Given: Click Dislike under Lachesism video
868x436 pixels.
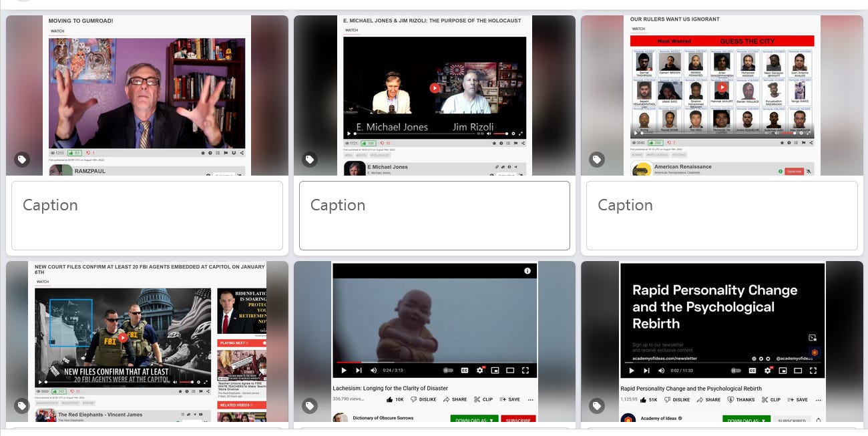Looking at the screenshot, I should (x=423, y=399).
